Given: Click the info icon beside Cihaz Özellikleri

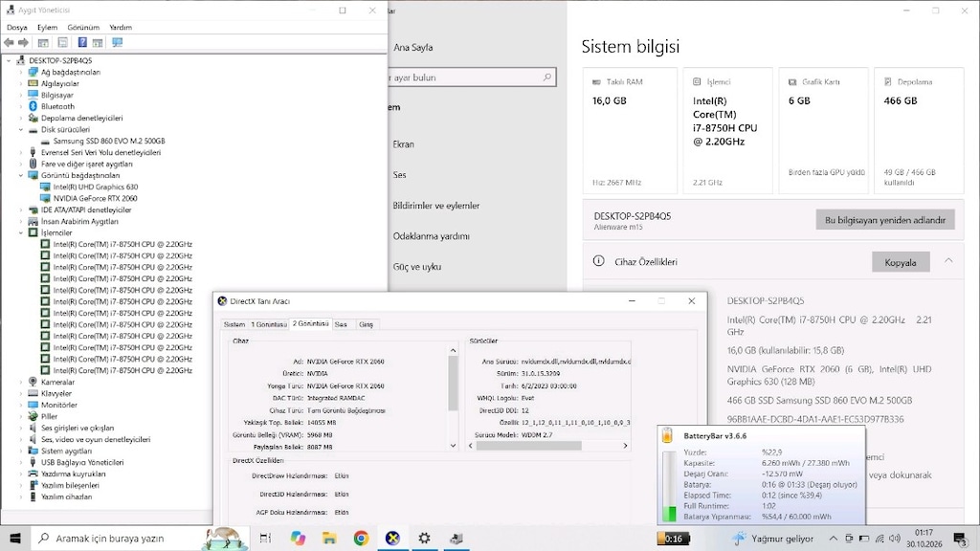Looking at the screenshot, I should pos(598,261).
